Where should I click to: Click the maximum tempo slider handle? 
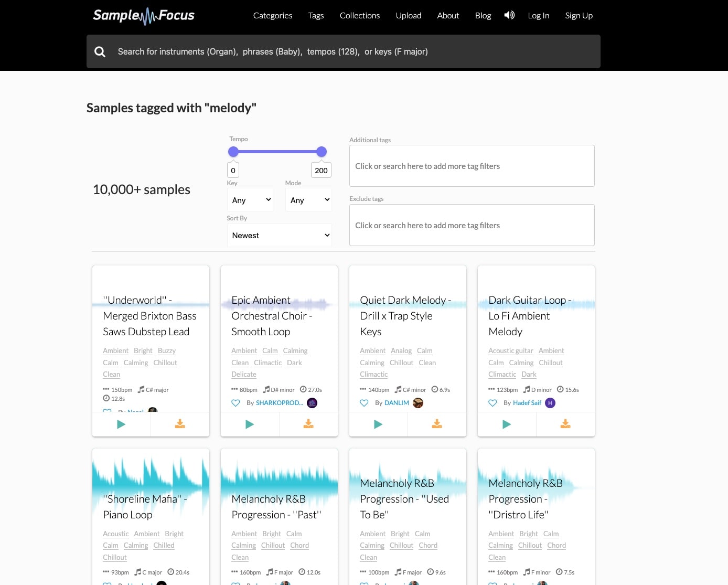[x=322, y=152]
